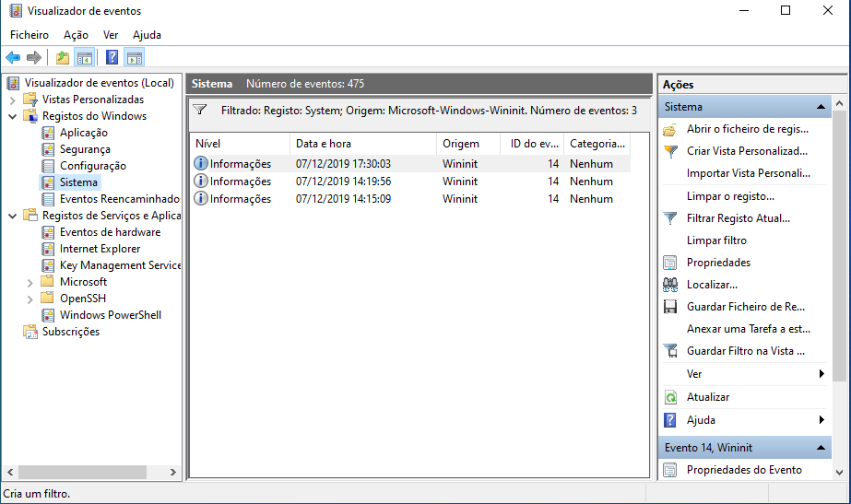Expand the Microsoft folder node
851x504 pixels.
pyautogui.click(x=30, y=283)
